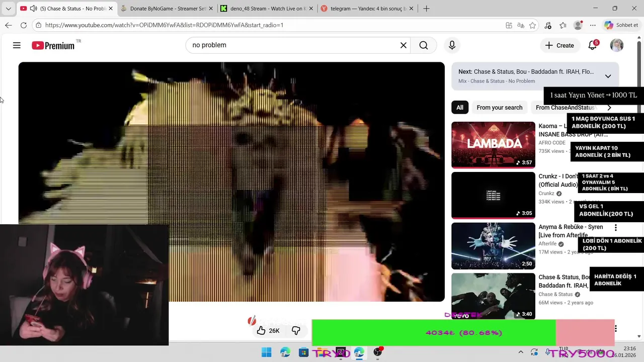
Task: Pause the main video player
Action: [x=231, y=182]
